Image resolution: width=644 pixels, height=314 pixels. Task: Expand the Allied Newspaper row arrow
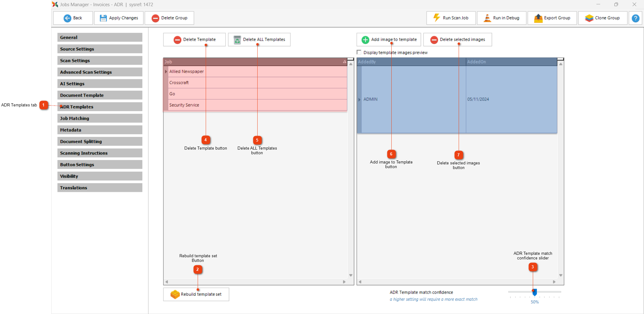click(x=166, y=72)
